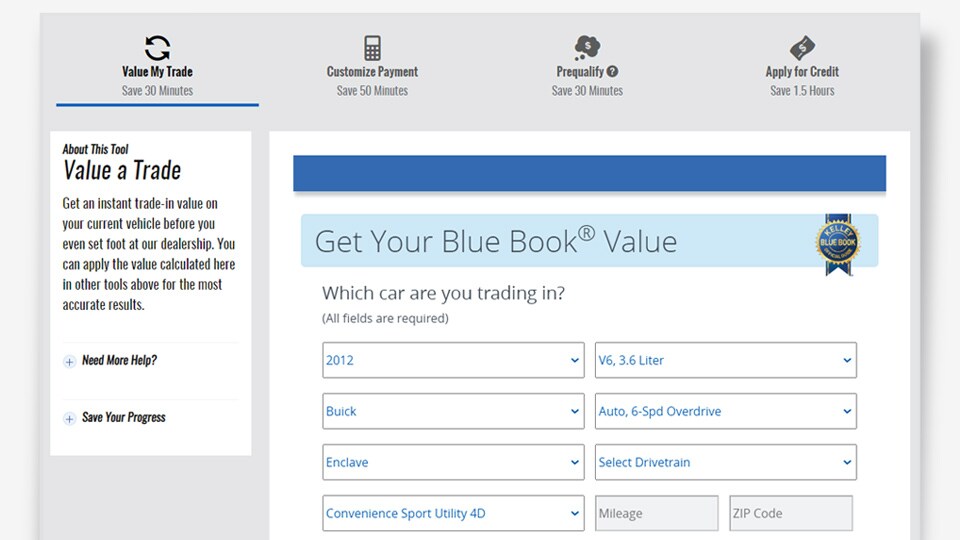Click the Kelley Blue Book badge
Viewport: 960px width, 540px height.
(836, 243)
